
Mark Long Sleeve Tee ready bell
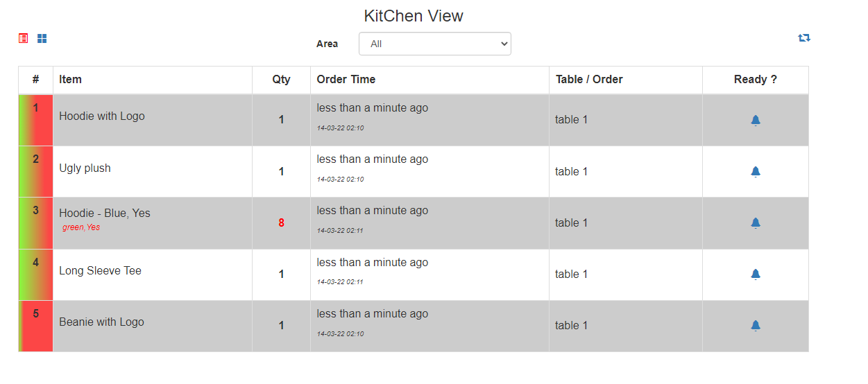756,274
